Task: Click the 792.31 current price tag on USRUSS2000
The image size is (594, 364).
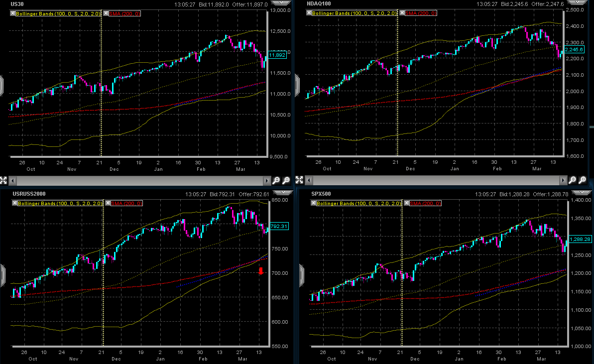Action: pos(279,226)
